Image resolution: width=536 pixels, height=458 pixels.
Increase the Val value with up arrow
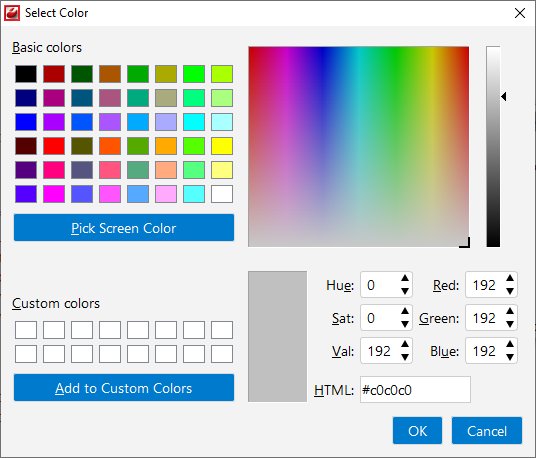pos(405,345)
